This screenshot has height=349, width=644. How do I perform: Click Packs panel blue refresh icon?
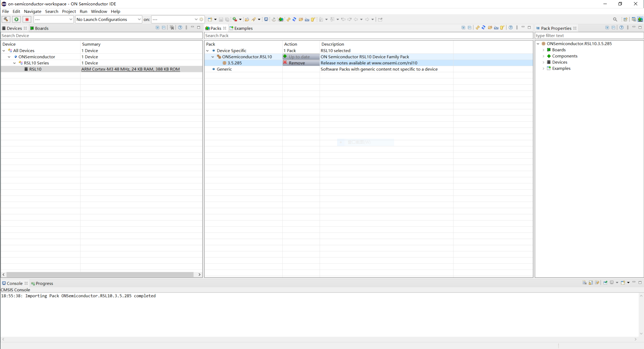pyautogui.click(x=484, y=28)
